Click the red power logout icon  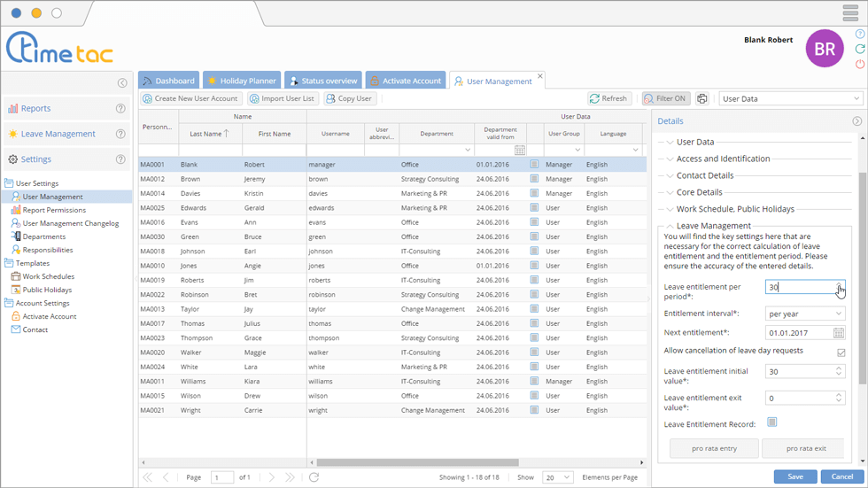[860, 65]
